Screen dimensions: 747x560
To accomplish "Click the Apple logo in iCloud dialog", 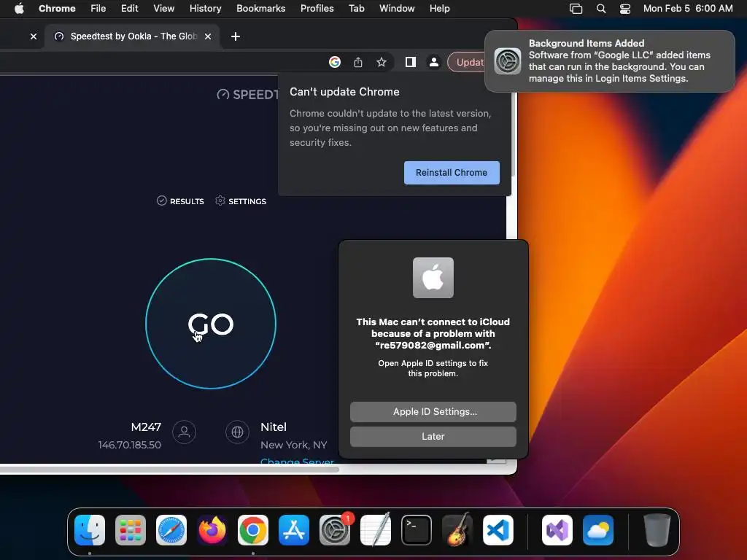I will click(x=433, y=278).
